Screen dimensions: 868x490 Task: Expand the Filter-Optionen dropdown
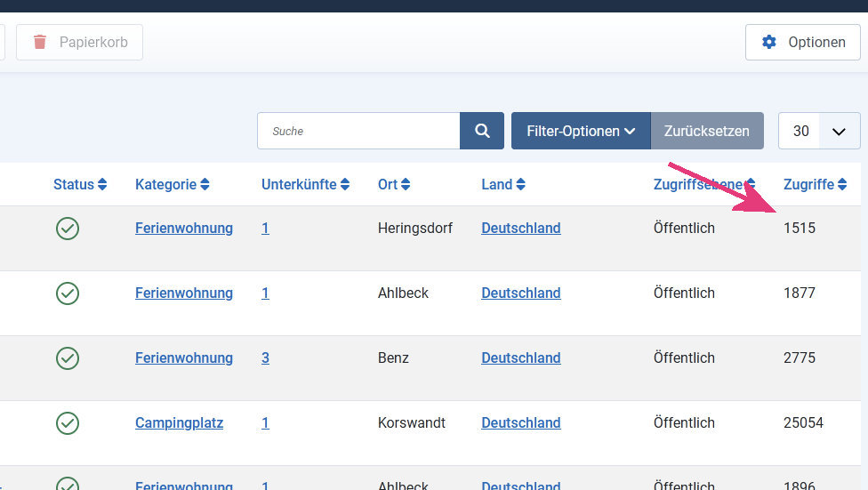(x=581, y=131)
